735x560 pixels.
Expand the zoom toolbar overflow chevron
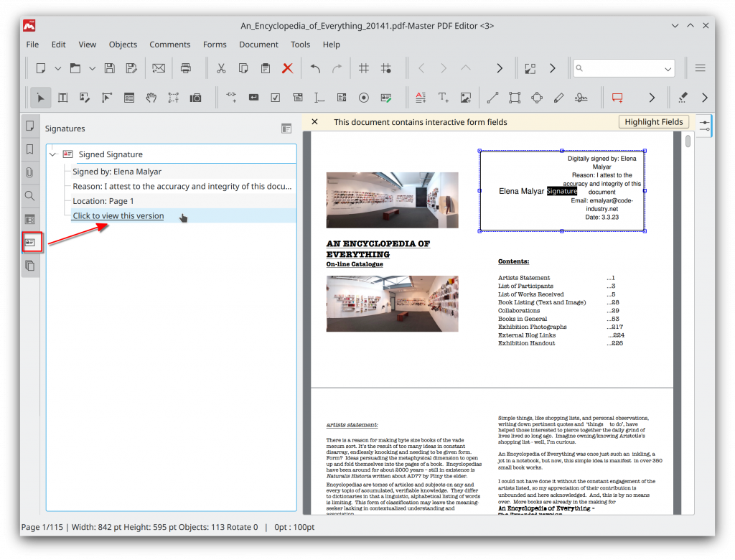(553, 68)
